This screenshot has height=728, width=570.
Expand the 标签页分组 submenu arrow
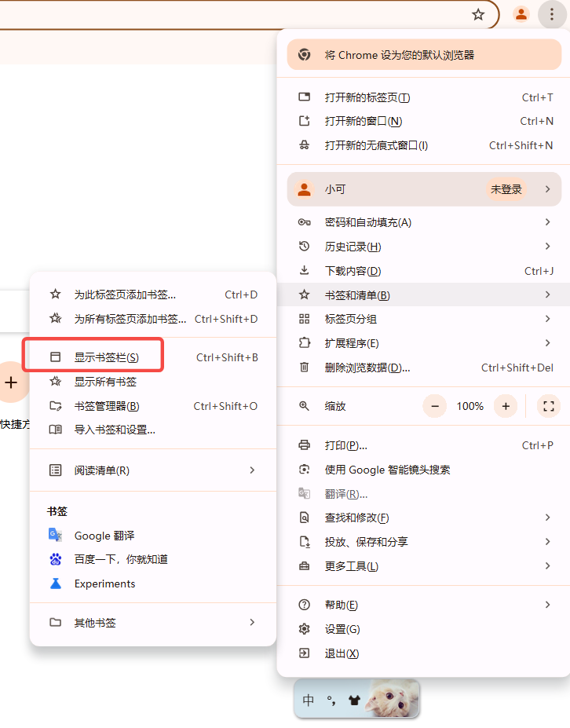[x=548, y=319]
